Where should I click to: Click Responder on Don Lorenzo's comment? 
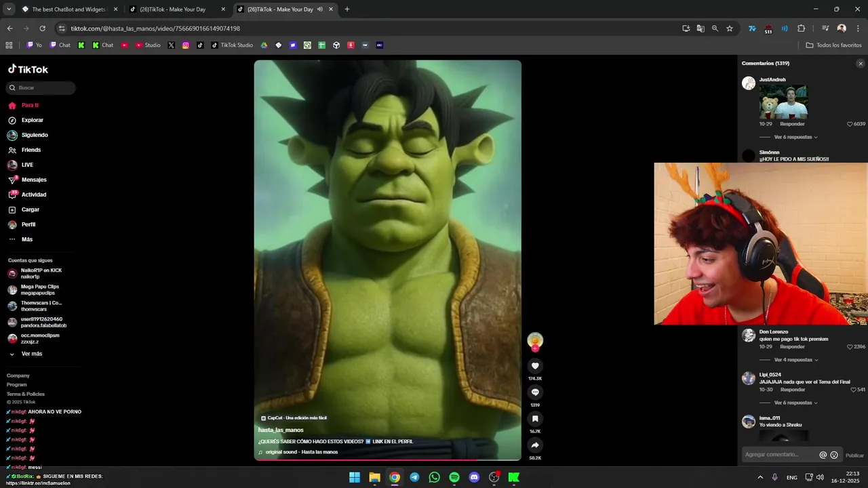click(x=792, y=346)
